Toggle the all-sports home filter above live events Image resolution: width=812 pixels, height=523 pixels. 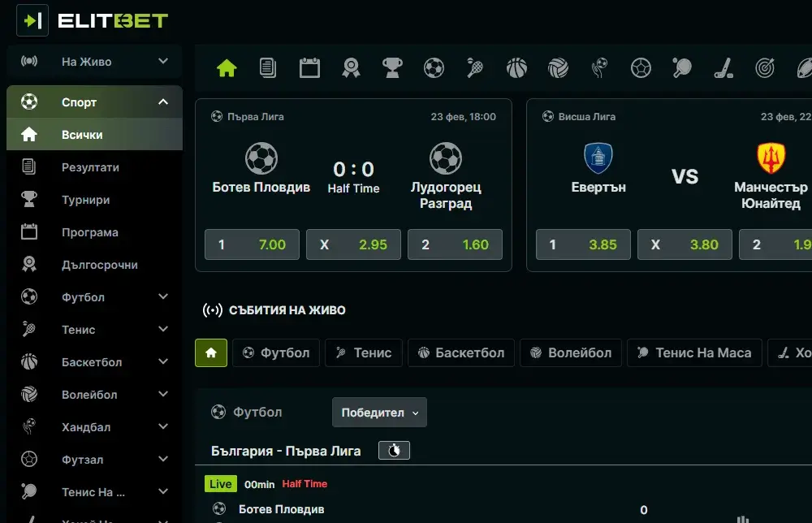(x=210, y=352)
